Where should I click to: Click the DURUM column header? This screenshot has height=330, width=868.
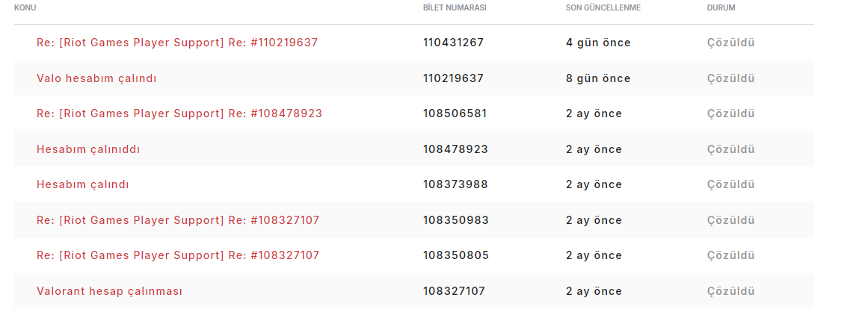pos(721,8)
